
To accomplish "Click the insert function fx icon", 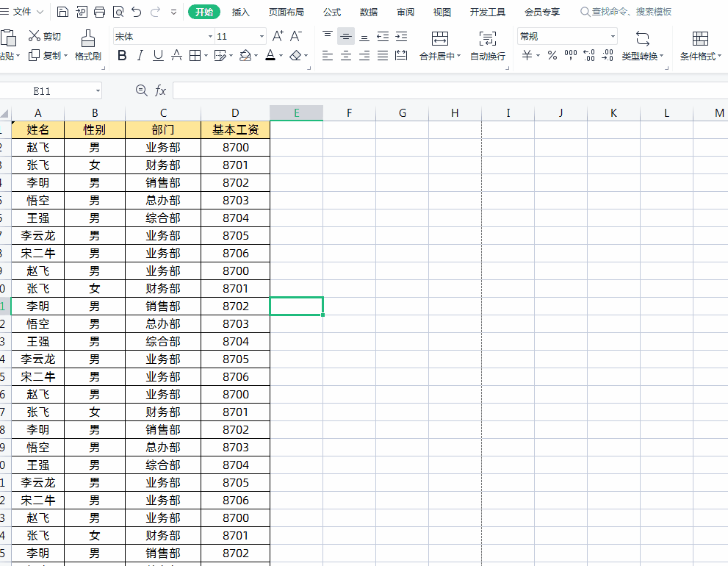I will point(160,90).
